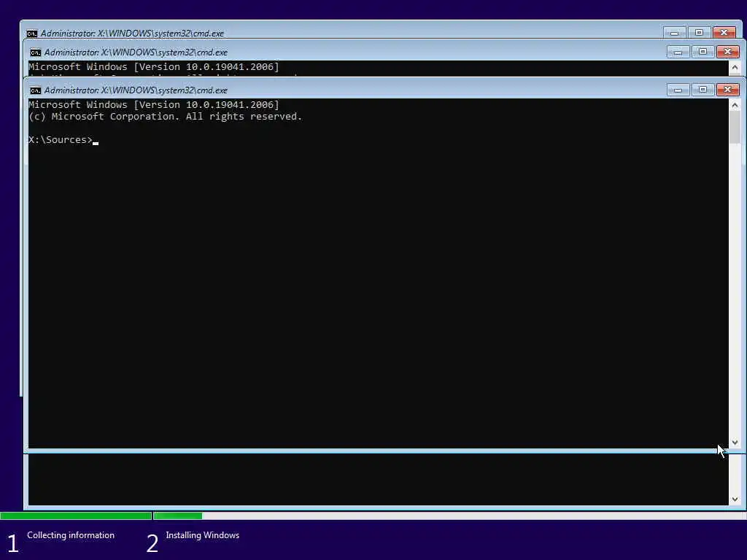Click the Version 10.0.19041.2006 line in front window
The image size is (747, 560).
(x=154, y=105)
